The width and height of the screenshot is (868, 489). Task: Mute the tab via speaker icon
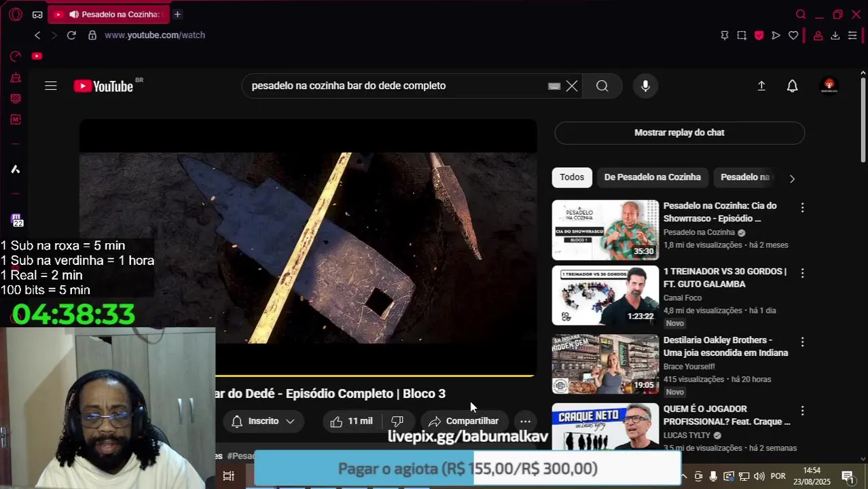tap(73, 14)
